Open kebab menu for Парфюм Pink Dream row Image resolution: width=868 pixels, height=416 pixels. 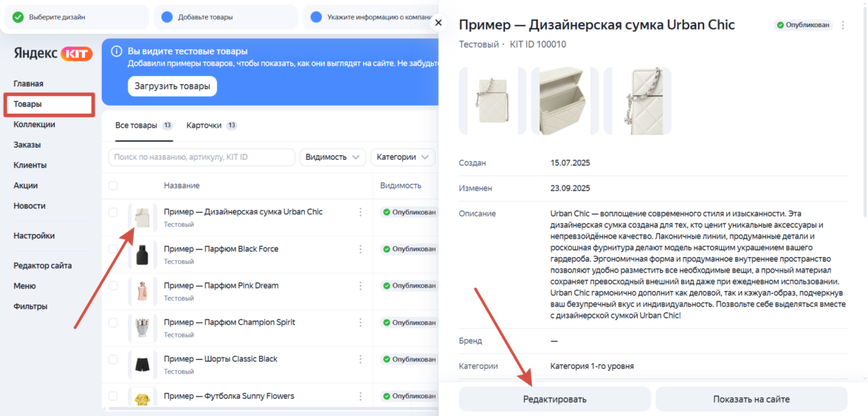[360, 286]
